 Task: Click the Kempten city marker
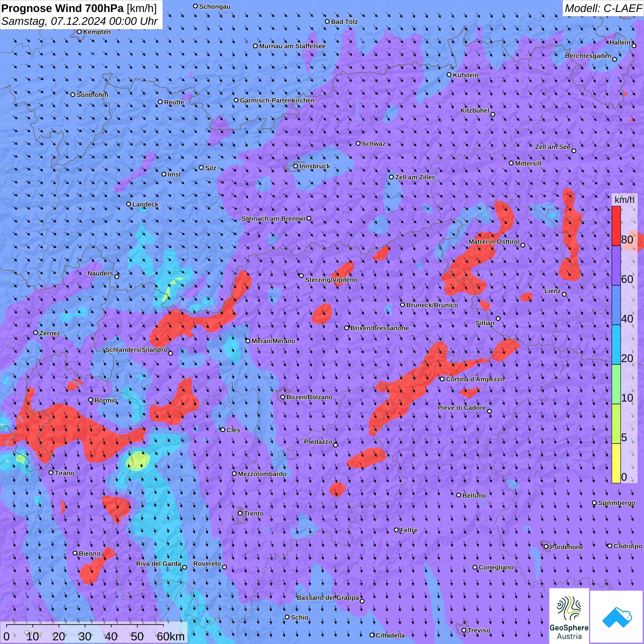(x=79, y=32)
